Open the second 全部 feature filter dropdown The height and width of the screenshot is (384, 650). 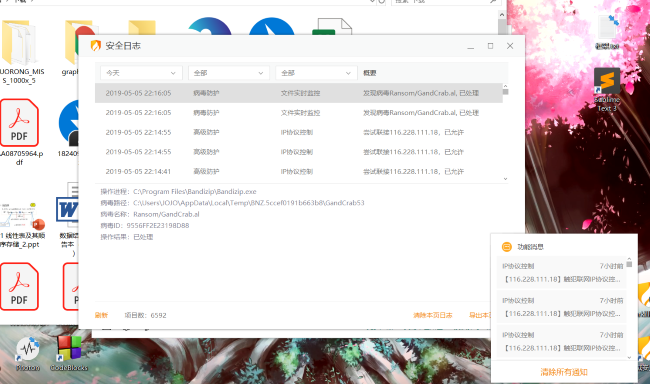click(x=316, y=73)
